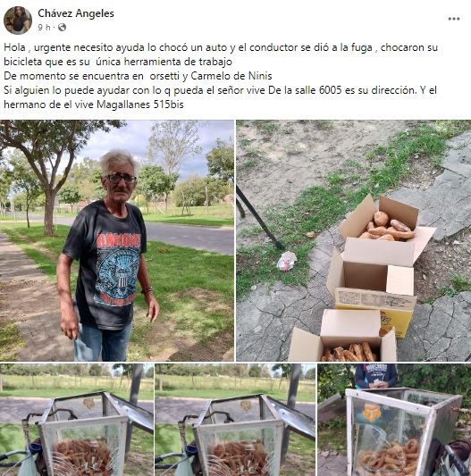The image size is (471, 476).
Task: Click the top box filled with donuts
Action: [x=386, y=230]
